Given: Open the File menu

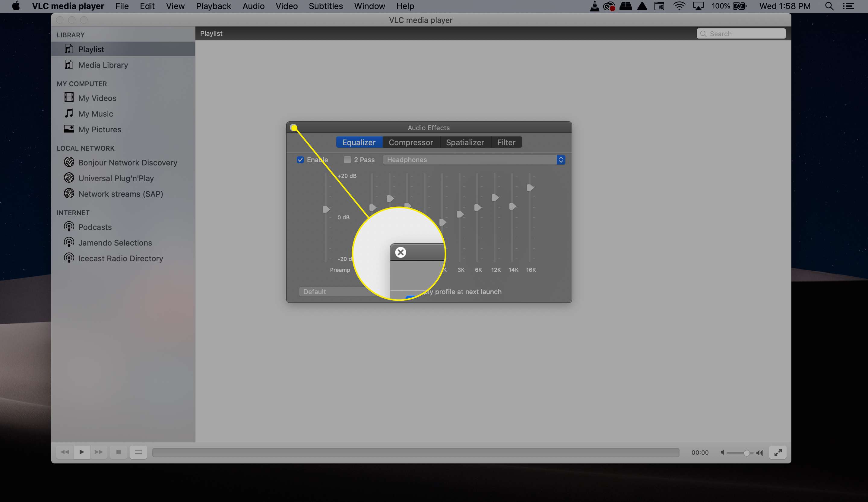Looking at the screenshot, I should point(122,6).
